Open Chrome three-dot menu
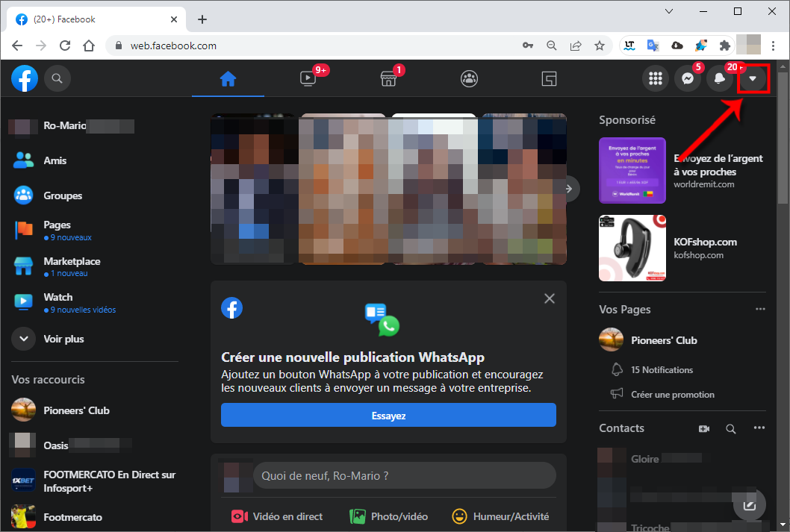 tap(773, 46)
